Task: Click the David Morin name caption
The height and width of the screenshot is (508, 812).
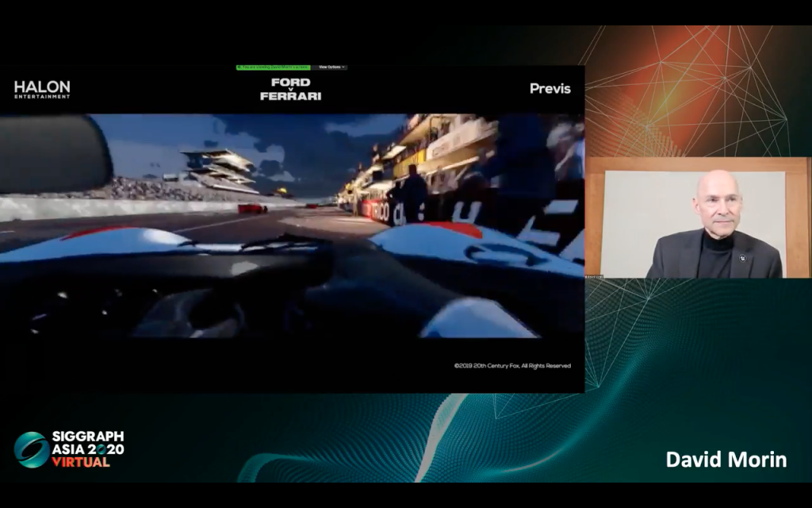Action: click(x=726, y=460)
